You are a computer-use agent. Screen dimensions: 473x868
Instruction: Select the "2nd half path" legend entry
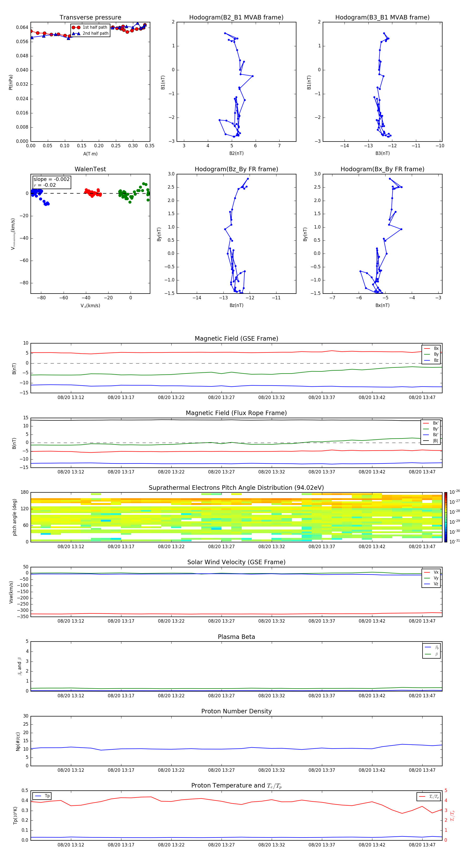90,33
